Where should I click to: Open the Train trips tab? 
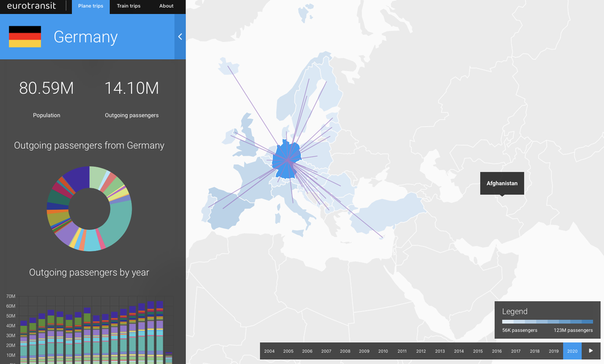[x=129, y=6]
